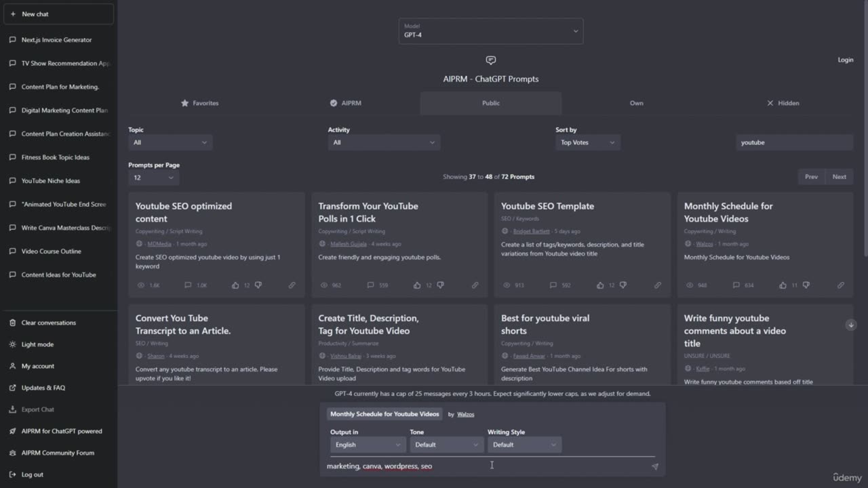Click the chat bubble icon above AIPRM title

point(491,60)
